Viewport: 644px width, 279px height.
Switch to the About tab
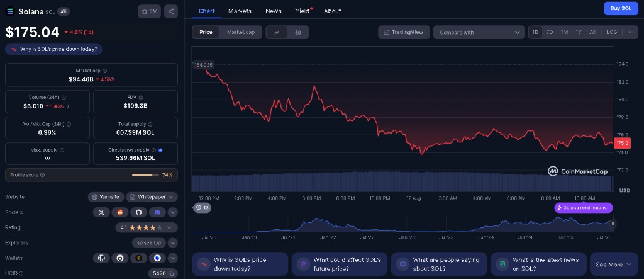pyautogui.click(x=332, y=11)
